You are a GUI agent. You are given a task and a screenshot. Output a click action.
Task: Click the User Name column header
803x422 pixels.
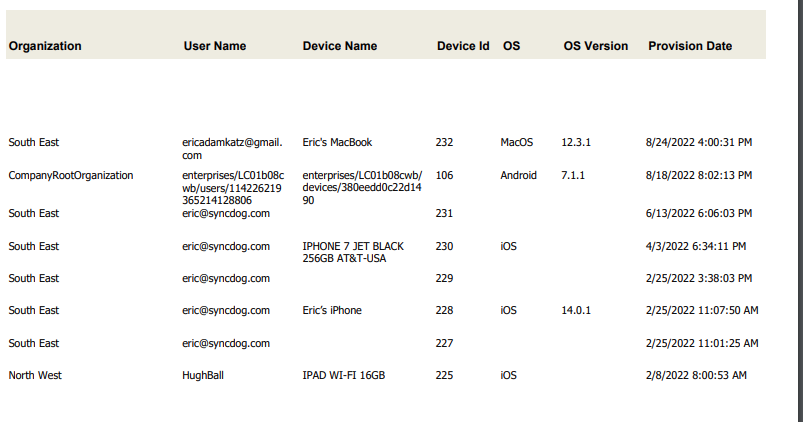tap(214, 46)
